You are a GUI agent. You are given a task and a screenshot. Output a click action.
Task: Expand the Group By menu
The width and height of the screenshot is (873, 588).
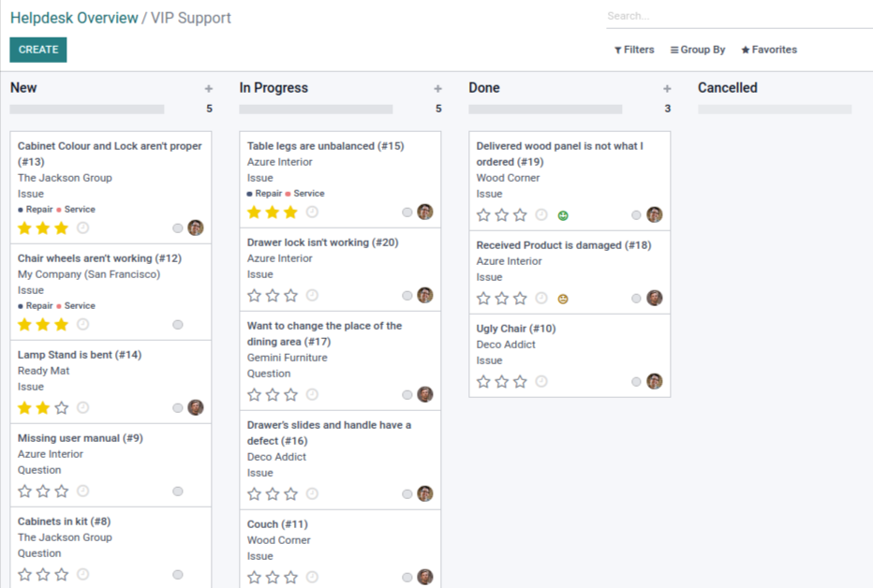(698, 50)
